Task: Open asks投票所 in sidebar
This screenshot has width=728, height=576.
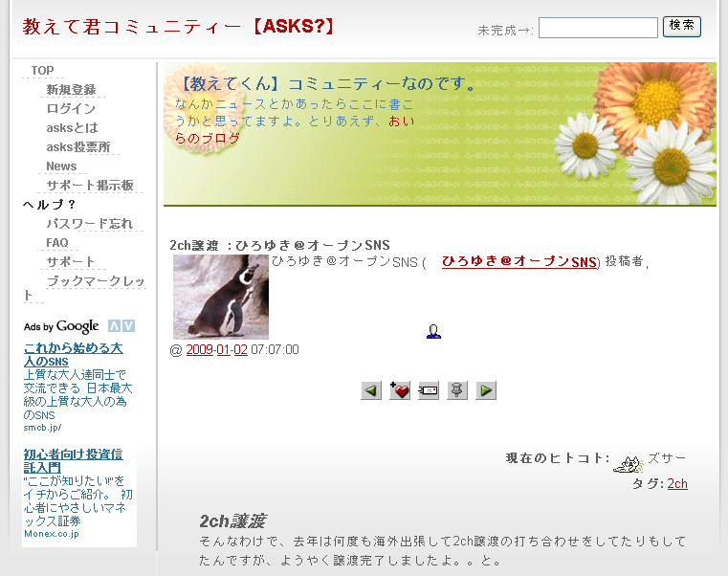Action: [x=78, y=146]
